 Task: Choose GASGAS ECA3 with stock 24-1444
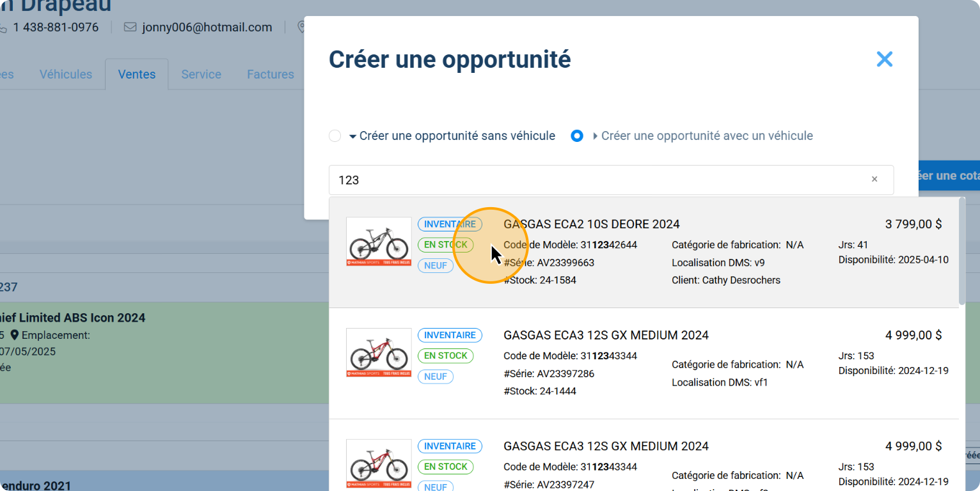tap(606, 335)
